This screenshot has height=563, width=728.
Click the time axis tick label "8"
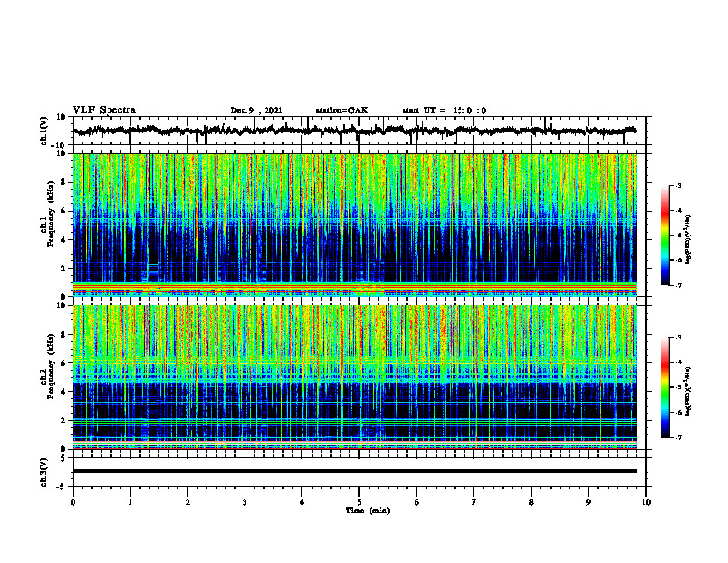coord(531,502)
